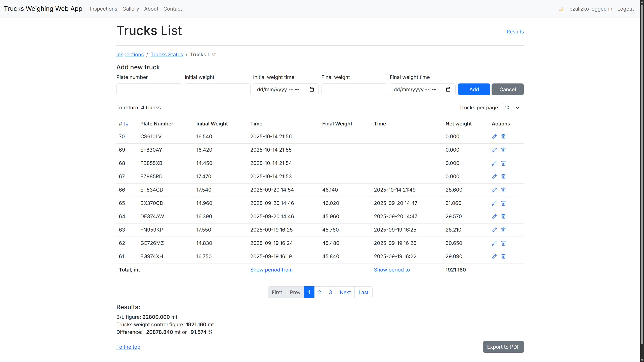Delete truck EG974XH row
The width and height of the screenshot is (644, 362).
503,257
